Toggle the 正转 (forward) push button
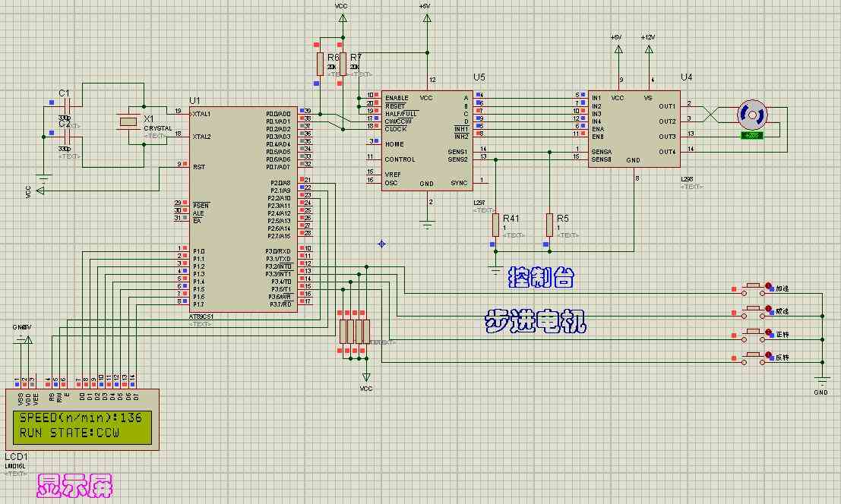Image resolution: width=841 pixels, height=504 pixels. 754,335
